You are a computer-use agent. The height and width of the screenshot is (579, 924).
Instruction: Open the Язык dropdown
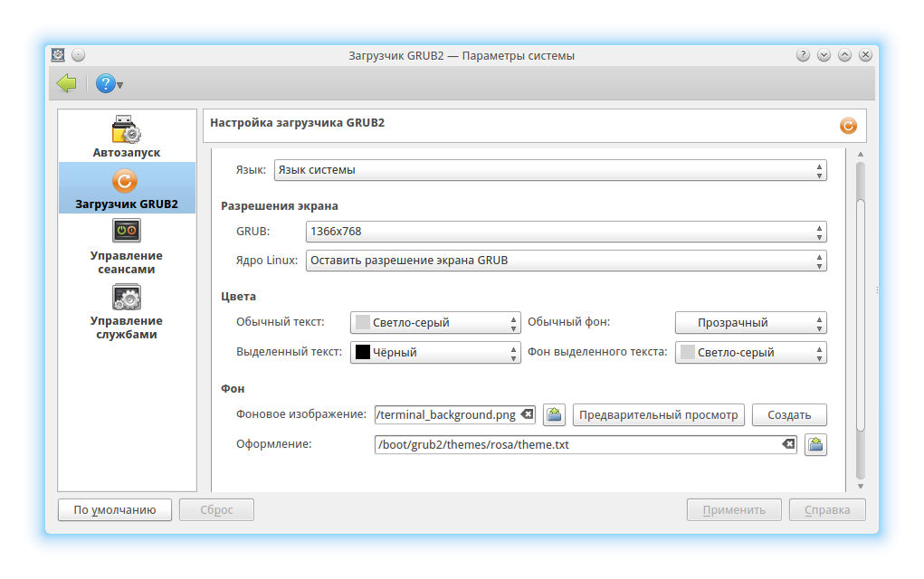pos(550,170)
